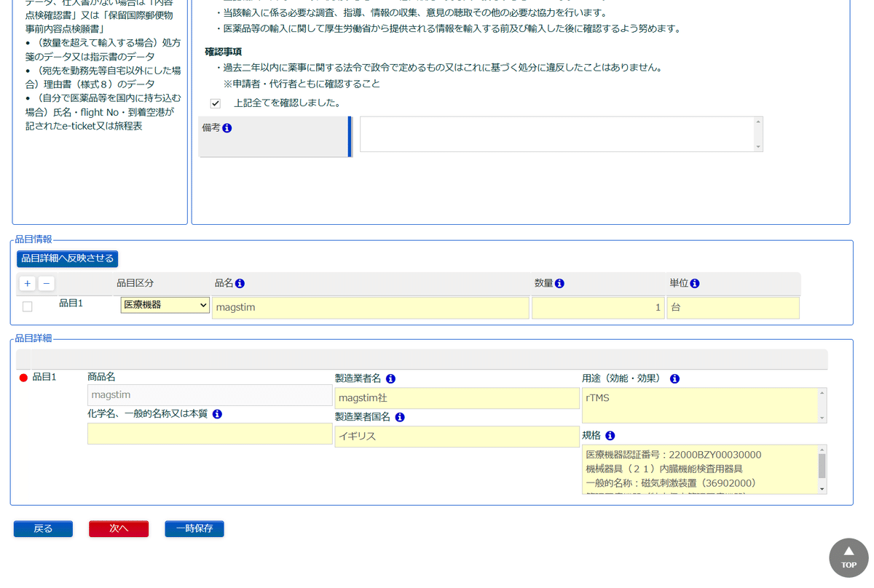Click the 備考 text area scrollbar
Image resolution: width=874 pixels, height=588 pixels.
(758, 134)
